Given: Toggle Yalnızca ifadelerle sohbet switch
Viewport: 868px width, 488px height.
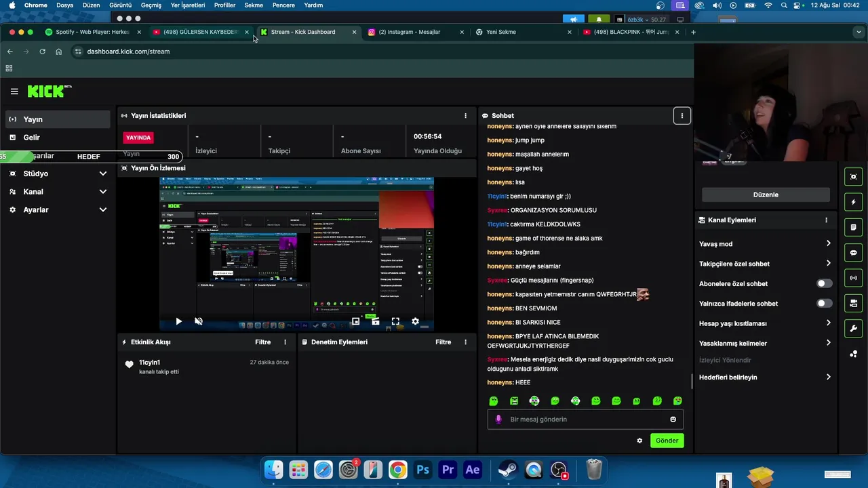Looking at the screenshot, I should [x=824, y=304].
